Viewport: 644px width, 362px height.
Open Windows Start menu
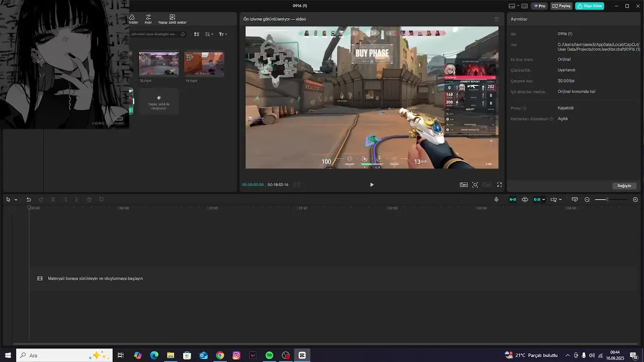tap(8, 355)
